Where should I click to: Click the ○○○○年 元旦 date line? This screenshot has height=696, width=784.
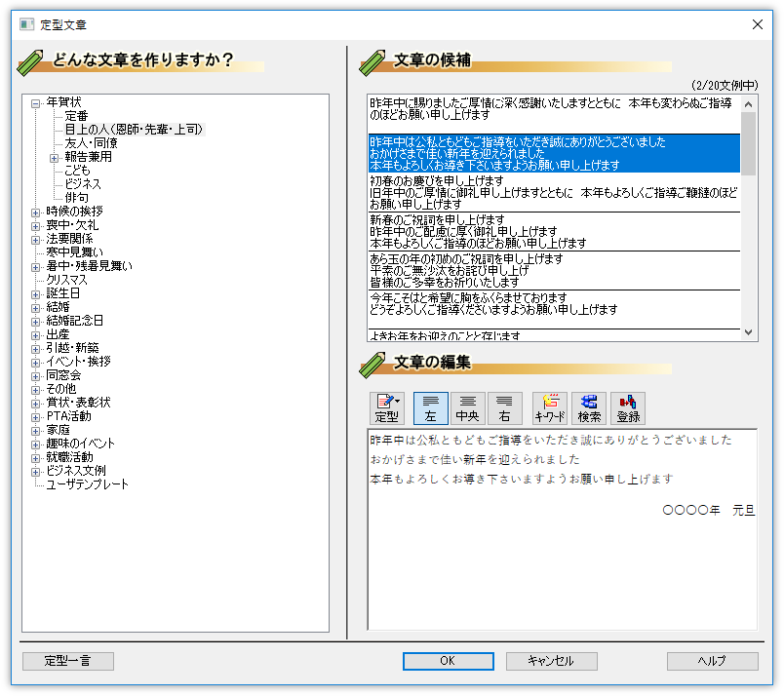708,510
